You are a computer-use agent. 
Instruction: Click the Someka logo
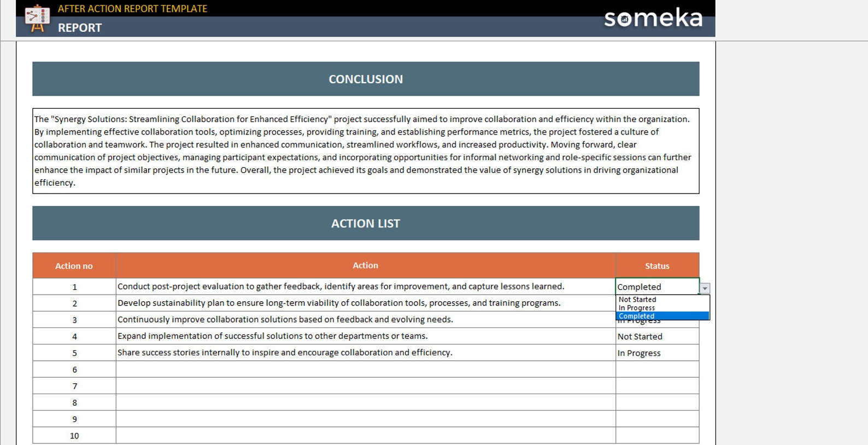pyautogui.click(x=653, y=17)
